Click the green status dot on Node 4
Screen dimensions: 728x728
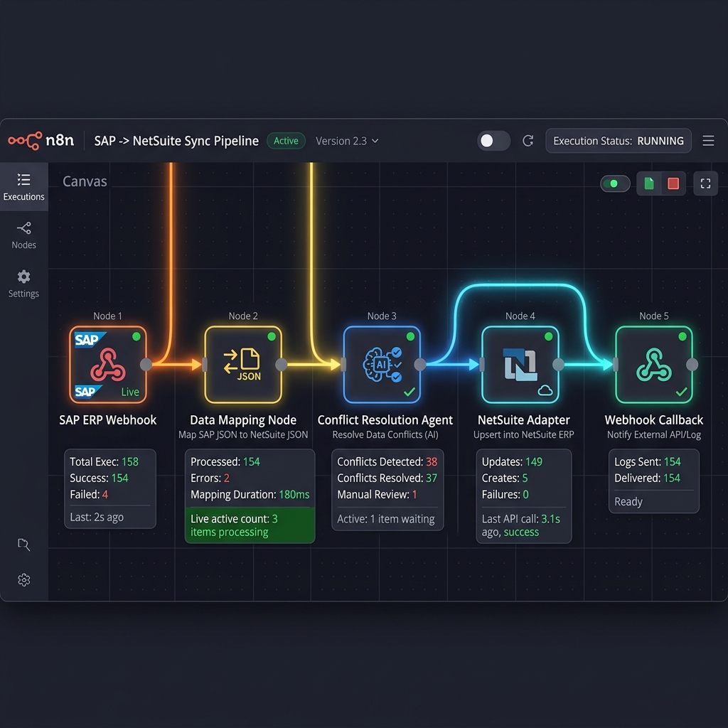pos(548,336)
